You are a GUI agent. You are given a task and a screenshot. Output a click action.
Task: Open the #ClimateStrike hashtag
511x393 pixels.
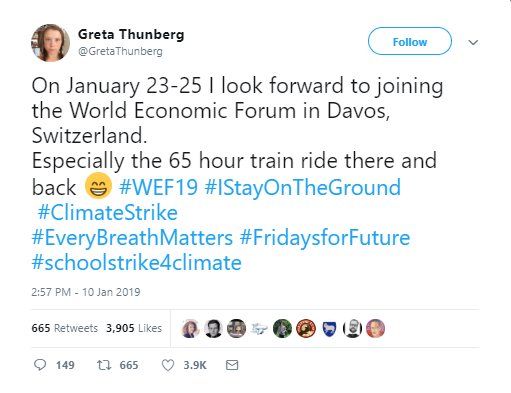pos(107,212)
